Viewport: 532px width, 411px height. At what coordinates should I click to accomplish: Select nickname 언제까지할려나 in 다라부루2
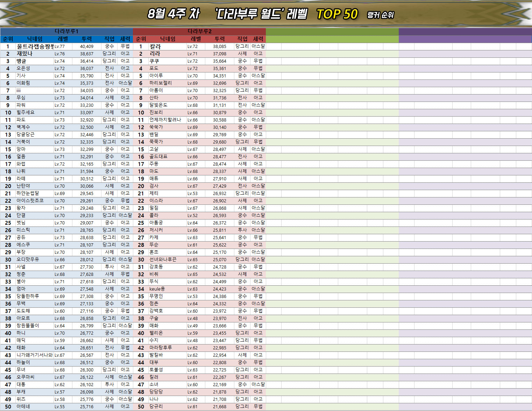(x=165, y=120)
